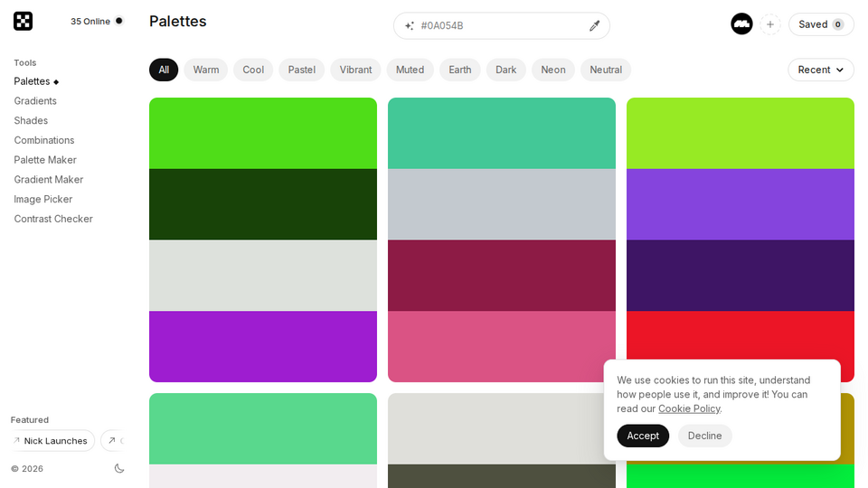Open Shades tool in sidebar

pos(31,120)
